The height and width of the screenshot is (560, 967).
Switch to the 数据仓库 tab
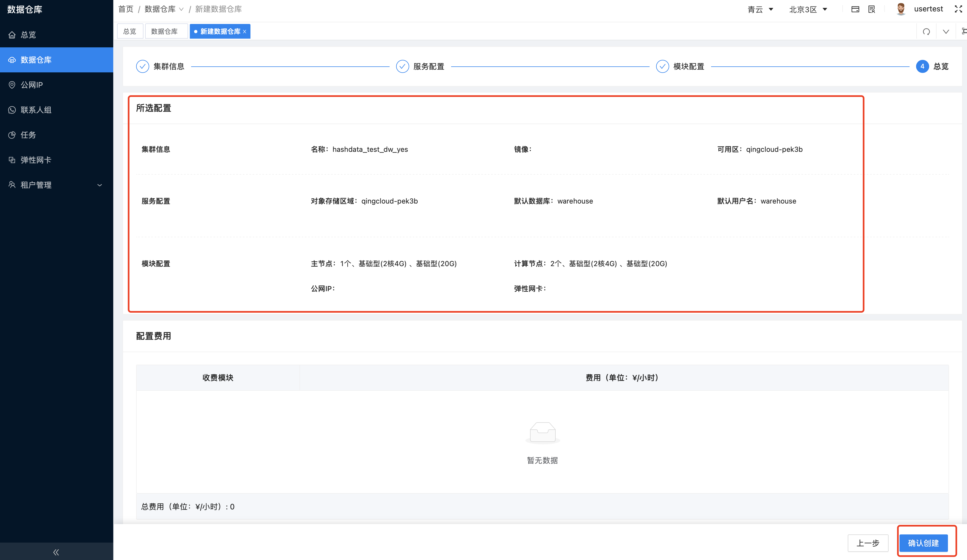point(166,31)
